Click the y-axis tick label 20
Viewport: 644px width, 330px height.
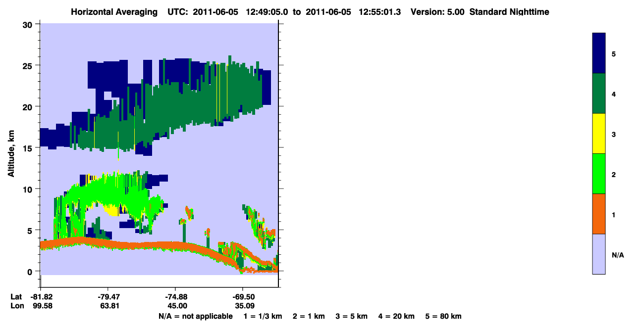coord(28,106)
